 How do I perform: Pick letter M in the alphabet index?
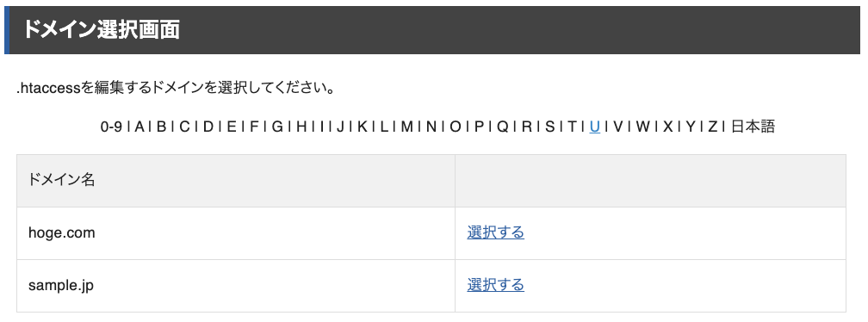pyautogui.click(x=406, y=127)
